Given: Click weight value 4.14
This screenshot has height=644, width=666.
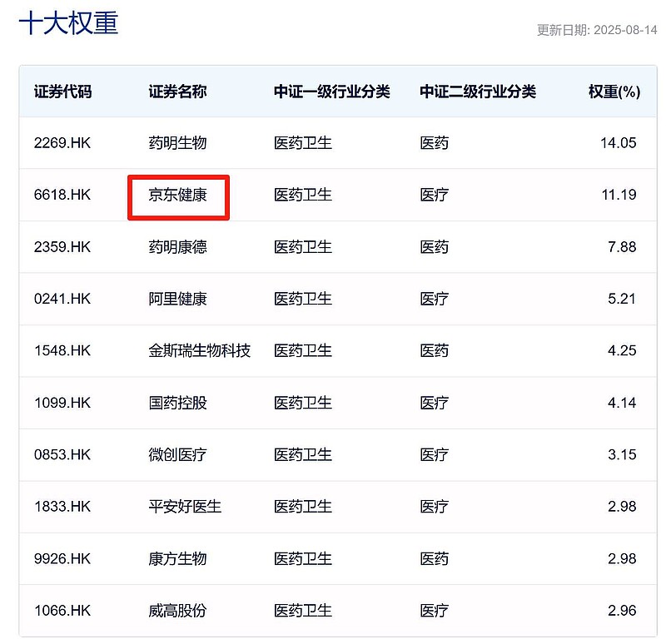Looking at the screenshot, I should coord(622,403).
